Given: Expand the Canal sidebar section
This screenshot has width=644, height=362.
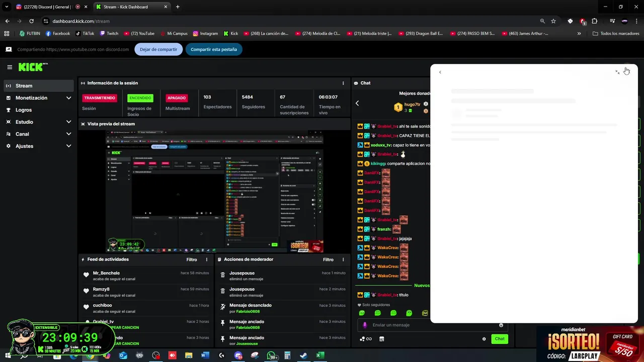Looking at the screenshot, I should click(x=68, y=134).
